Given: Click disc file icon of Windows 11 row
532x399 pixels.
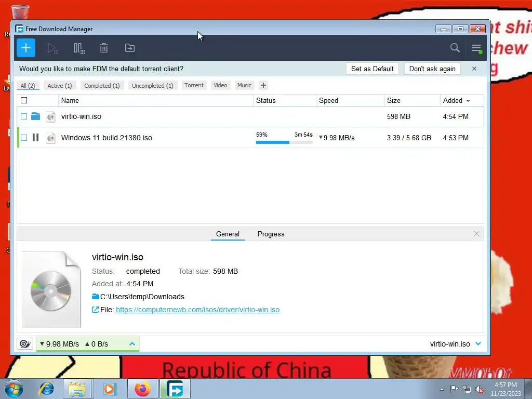Looking at the screenshot, I should pos(50,138).
